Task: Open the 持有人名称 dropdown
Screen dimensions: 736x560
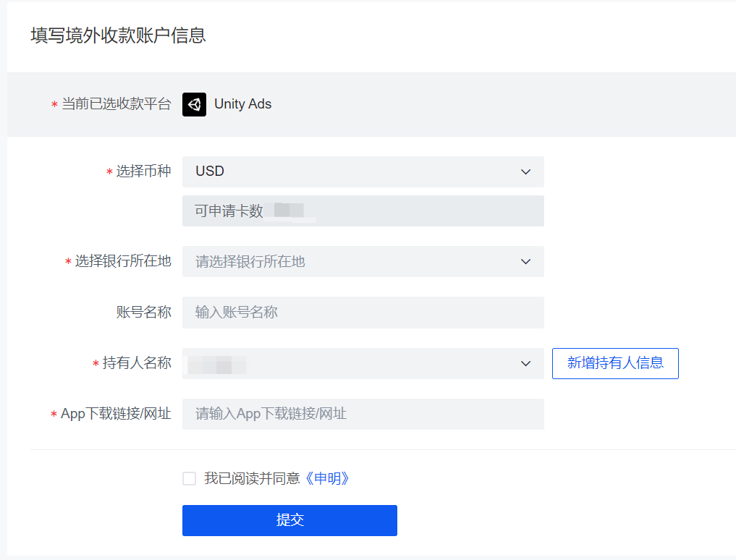Action: point(363,363)
